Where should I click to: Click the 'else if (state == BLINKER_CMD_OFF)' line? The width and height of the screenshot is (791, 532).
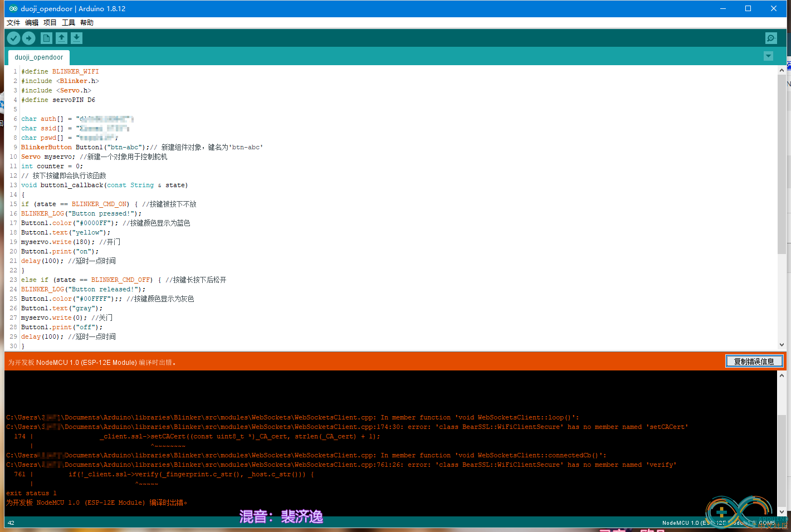[x=124, y=280]
